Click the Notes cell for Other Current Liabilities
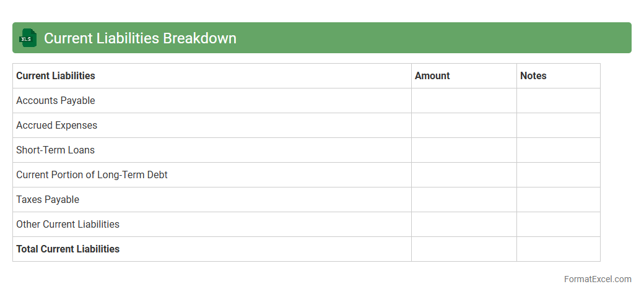 [x=558, y=224]
